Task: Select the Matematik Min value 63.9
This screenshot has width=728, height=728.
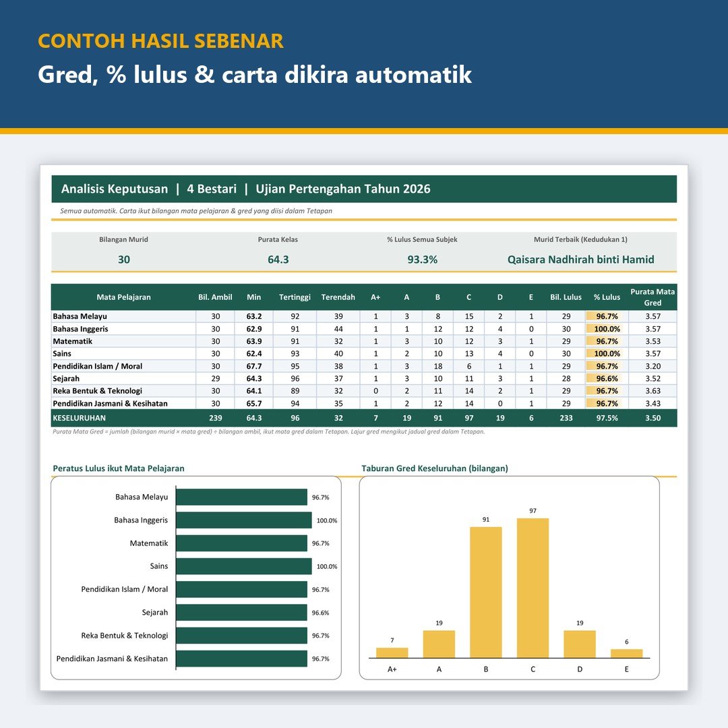Action: (254, 341)
